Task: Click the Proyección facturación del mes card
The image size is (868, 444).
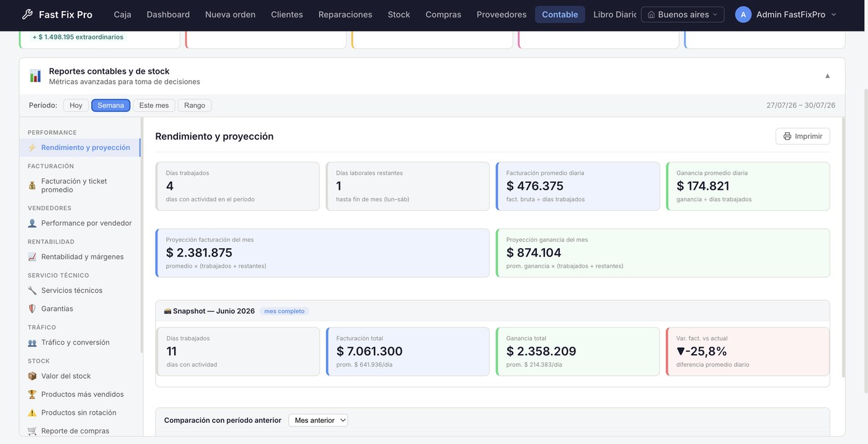Action: coord(322,253)
